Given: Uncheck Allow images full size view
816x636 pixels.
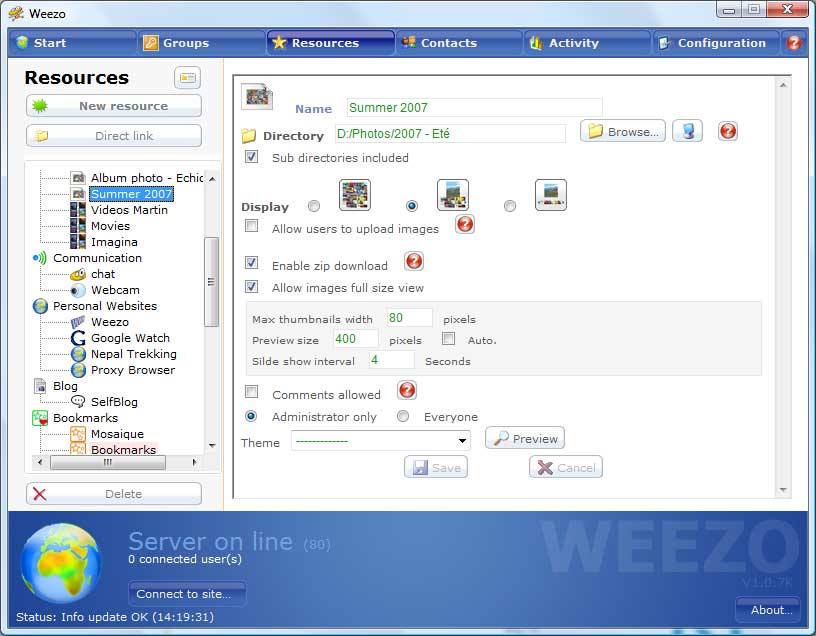Looking at the screenshot, I should (x=251, y=286).
